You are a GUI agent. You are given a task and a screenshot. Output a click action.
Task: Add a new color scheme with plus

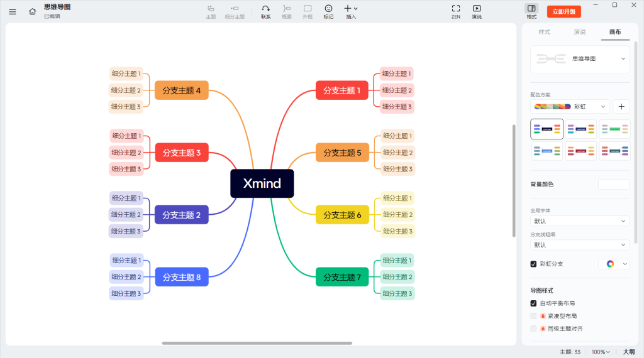pos(621,107)
